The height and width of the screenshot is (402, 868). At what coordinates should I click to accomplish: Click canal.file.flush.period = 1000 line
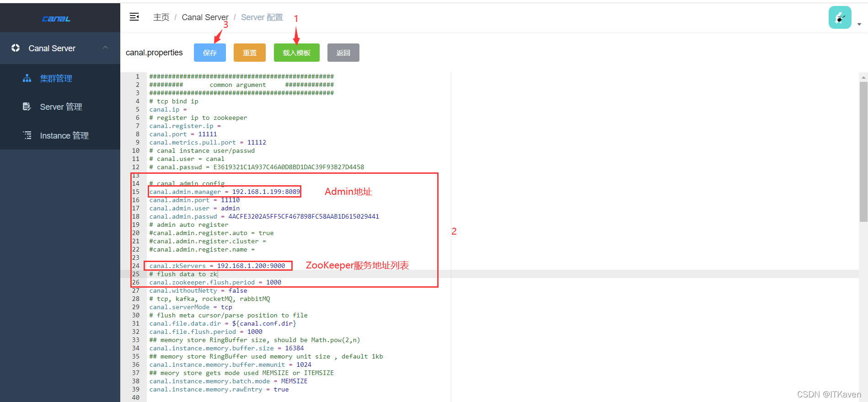206,332
